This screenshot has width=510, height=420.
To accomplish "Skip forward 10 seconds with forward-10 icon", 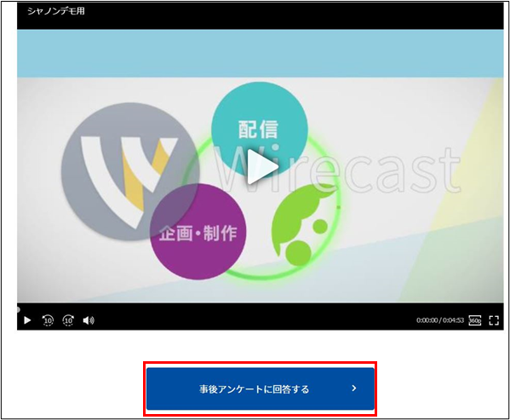I will pyautogui.click(x=68, y=320).
